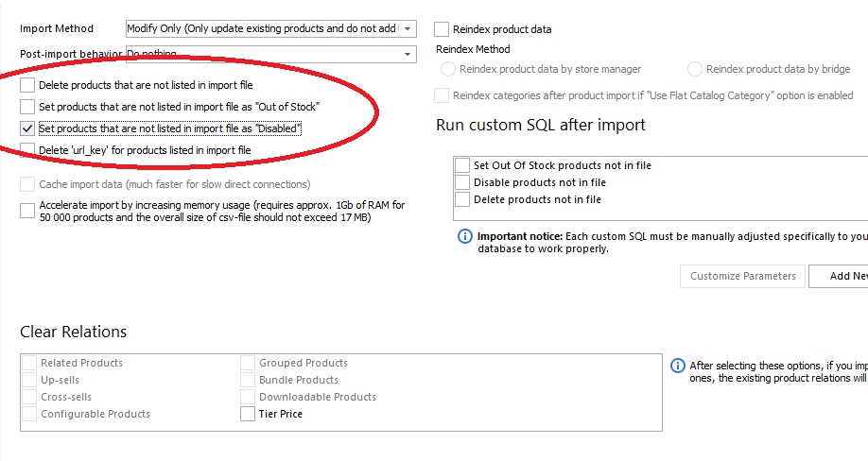The image size is (868, 461).
Task: Enable Accelerate import by increasing memory usage
Action: pyautogui.click(x=28, y=211)
